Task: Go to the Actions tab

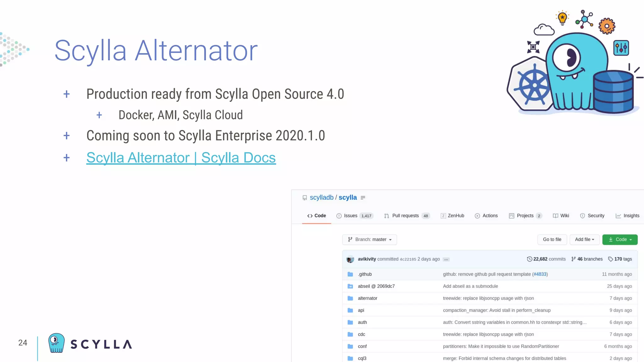Action: pos(486,216)
